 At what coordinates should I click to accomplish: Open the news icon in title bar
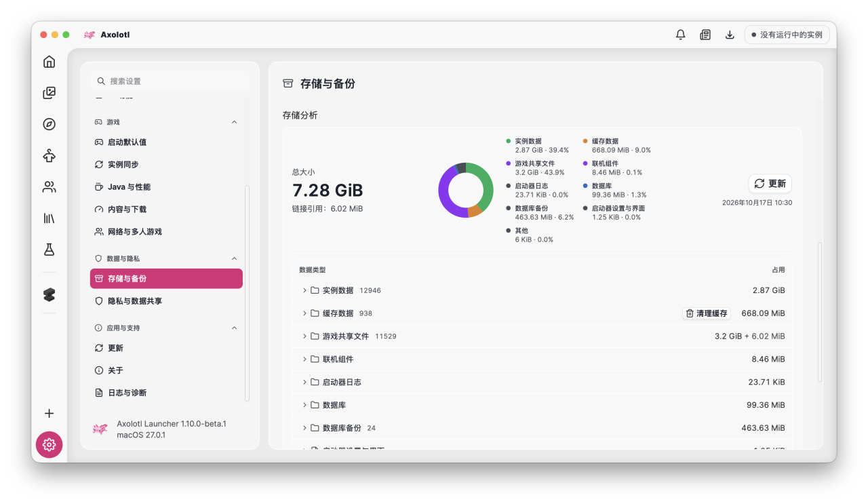pyautogui.click(x=705, y=35)
